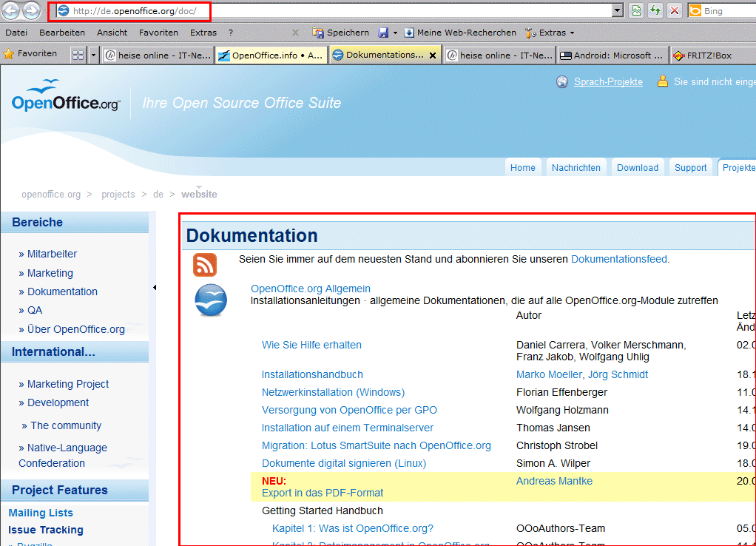This screenshot has width=756, height=546.
Task: Click the globe icon beside Sprach-Projekte
Action: click(562, 81)
